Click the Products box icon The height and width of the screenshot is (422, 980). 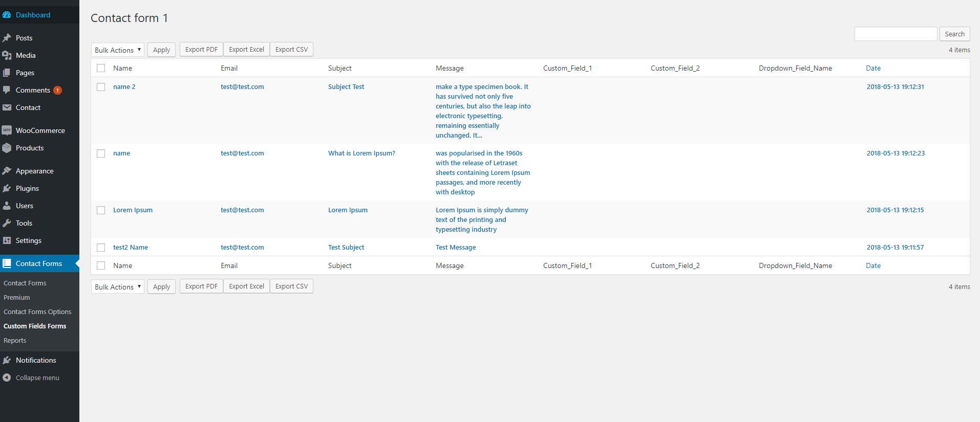tap(7, 148)
